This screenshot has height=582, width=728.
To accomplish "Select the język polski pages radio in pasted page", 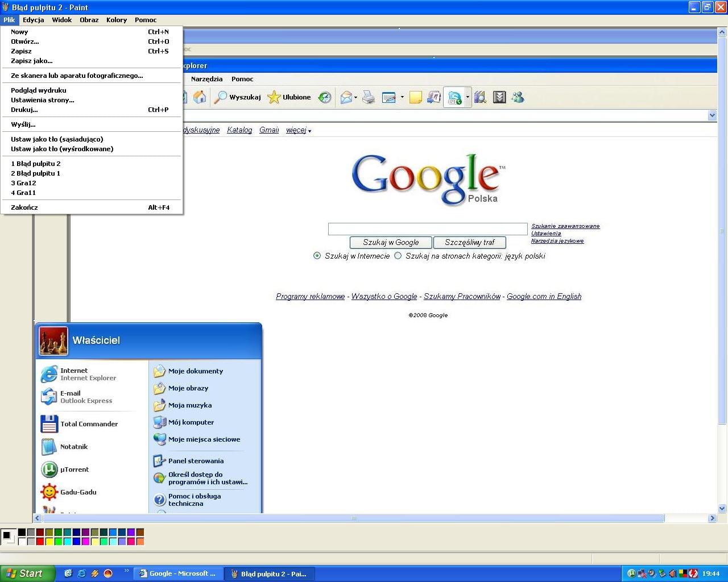I will click(x=398, y=256).
